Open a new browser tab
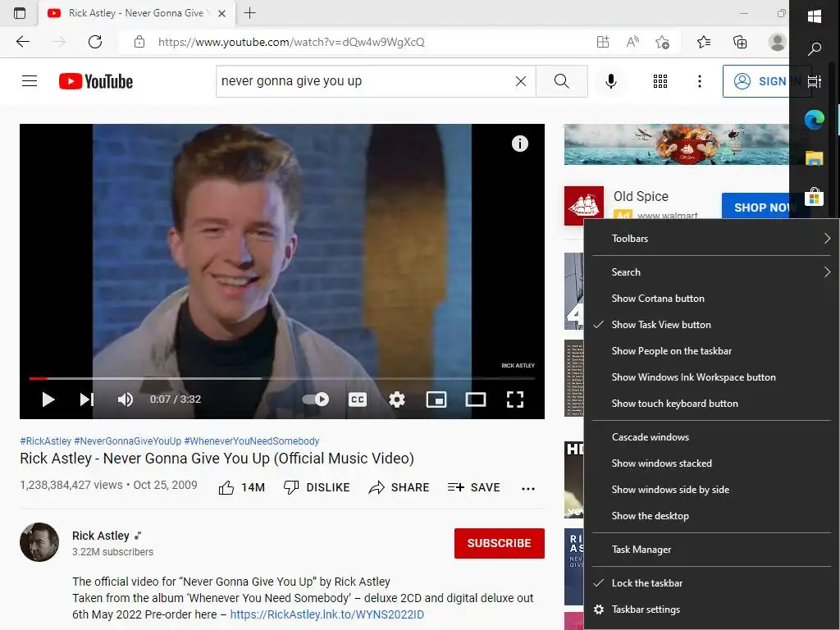Viewport: 840px width, 630px height. [x=249, y=13]
